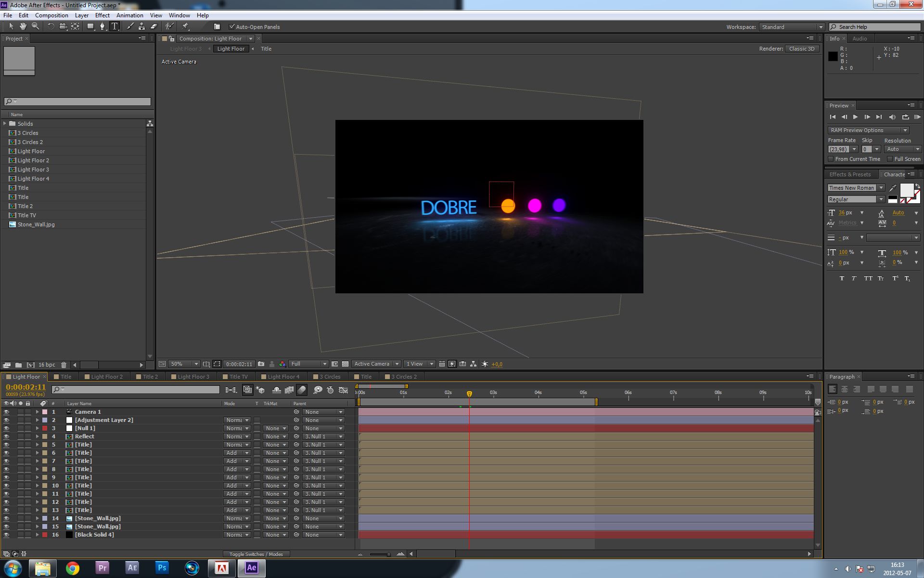Click the Title breadcrumb in composition navigator
Viewport: 924px width, 578px height.
266,49
